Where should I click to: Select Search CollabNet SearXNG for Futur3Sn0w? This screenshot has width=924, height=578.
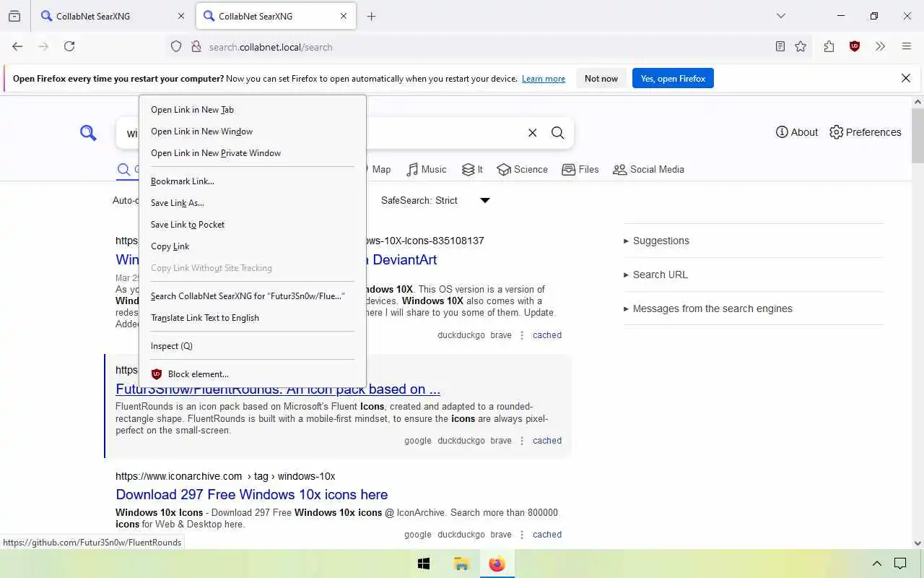point(253,296)
